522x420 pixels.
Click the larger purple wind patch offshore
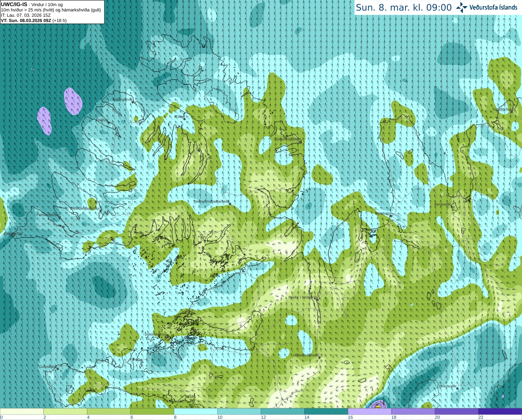click(73, 101)
